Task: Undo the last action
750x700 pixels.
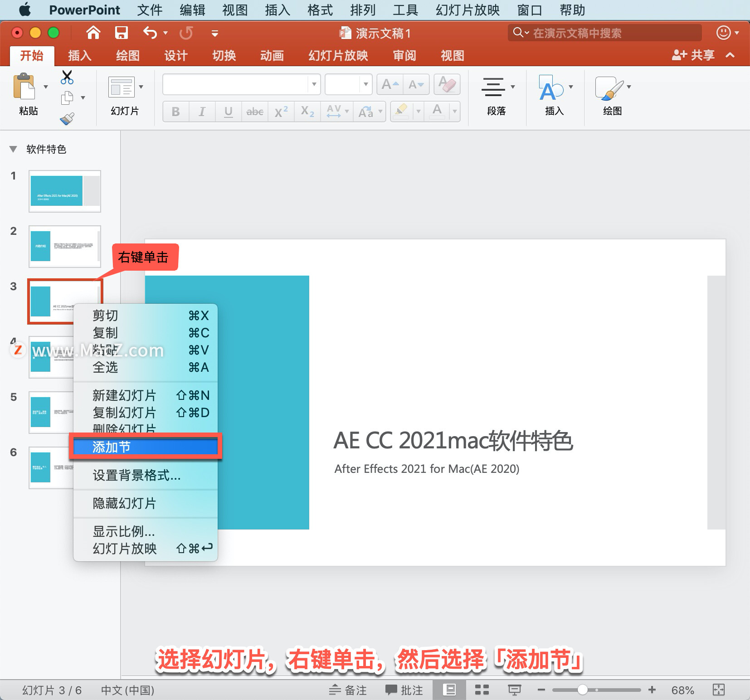Action: pyautogui.click(x=150, y=33)
